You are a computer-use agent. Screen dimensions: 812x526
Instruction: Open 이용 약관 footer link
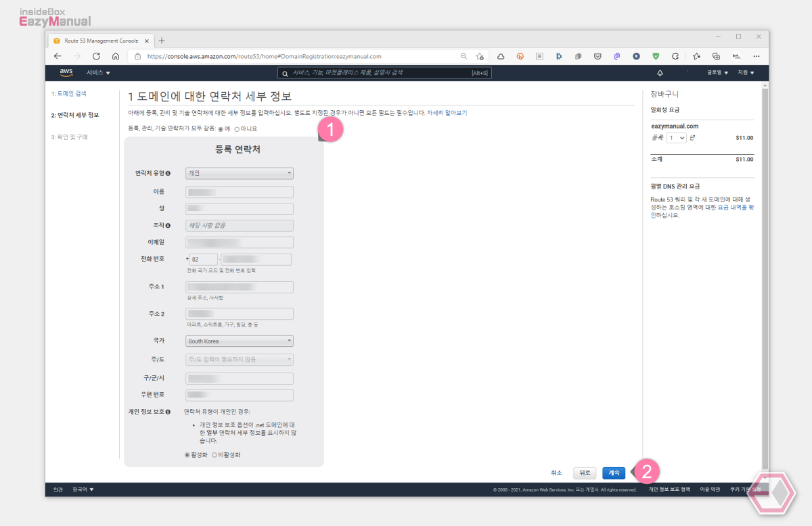pos(710,489)
